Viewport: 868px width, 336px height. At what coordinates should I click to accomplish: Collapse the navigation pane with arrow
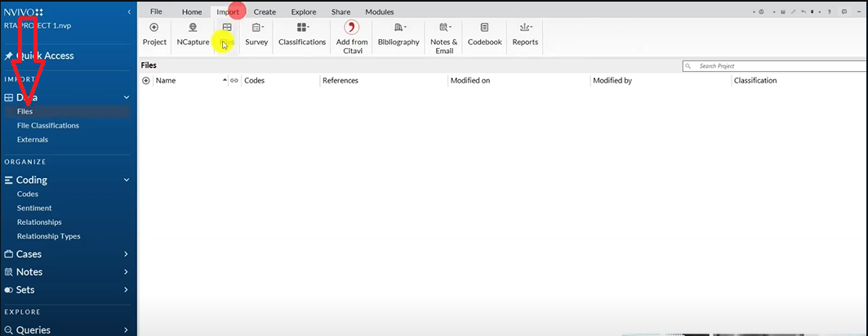click(129, 12)
